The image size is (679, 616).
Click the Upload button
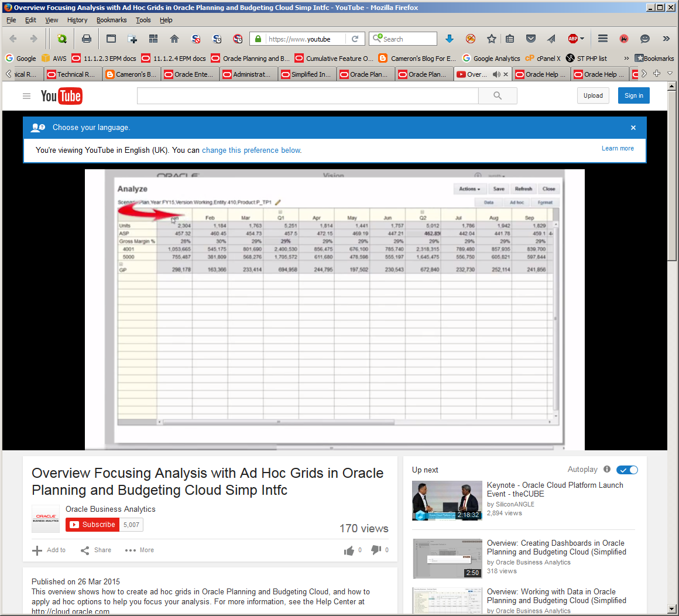pos(593,95)
